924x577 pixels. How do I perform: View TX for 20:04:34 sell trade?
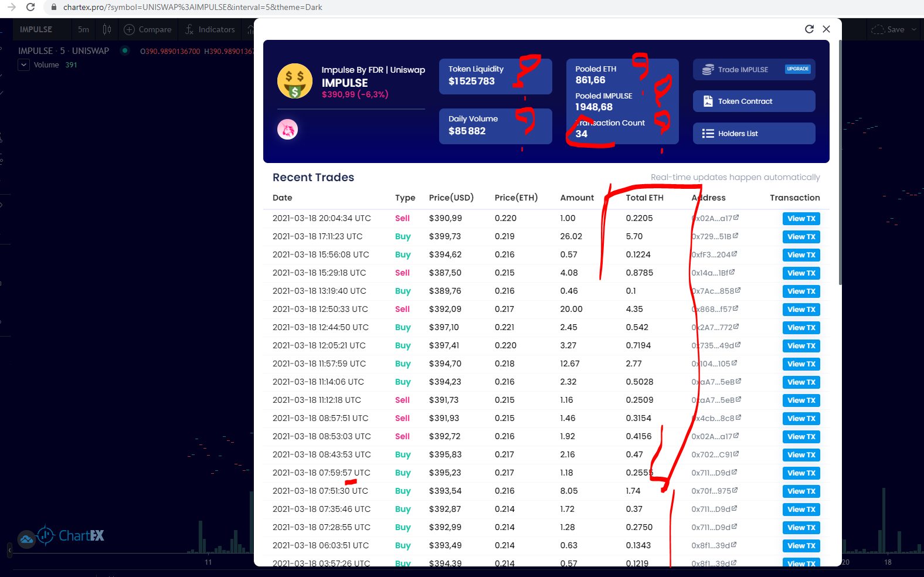point(801,219)
